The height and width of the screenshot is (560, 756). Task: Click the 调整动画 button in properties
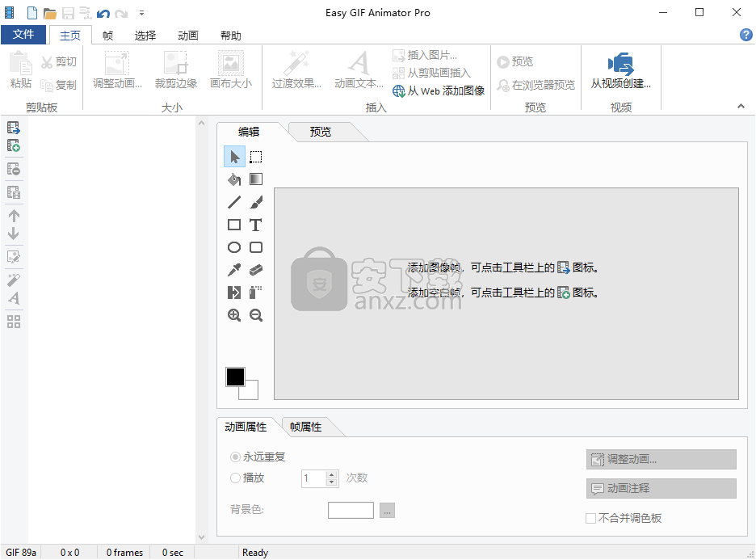[661, 459]
